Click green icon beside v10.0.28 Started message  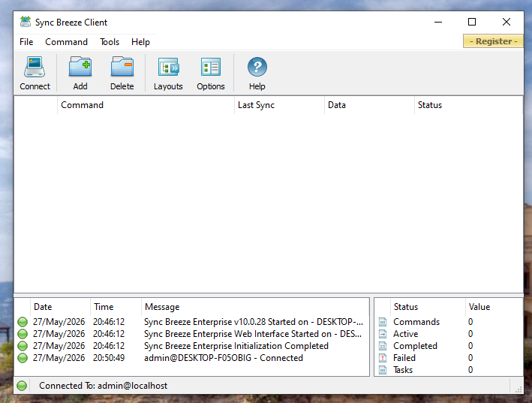[x=23, y=322]
